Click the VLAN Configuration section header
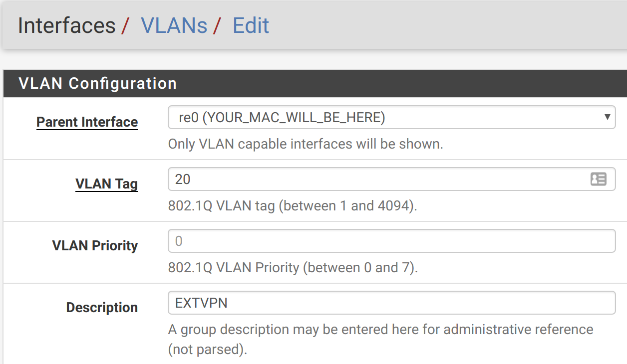Viewport: 627px width, 364px height. click(98, 83)
